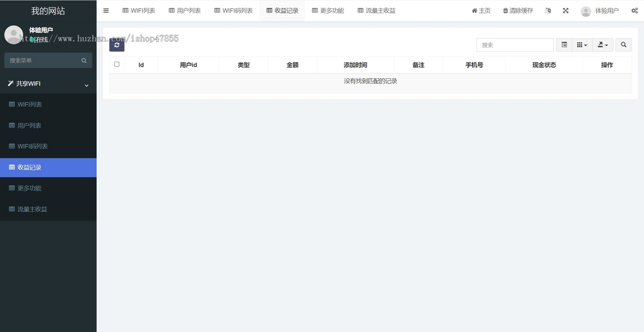The height and width of the screenshot is (332, 644).
Task: Check the select-all checkbox in table header
Action: [117, 64]
